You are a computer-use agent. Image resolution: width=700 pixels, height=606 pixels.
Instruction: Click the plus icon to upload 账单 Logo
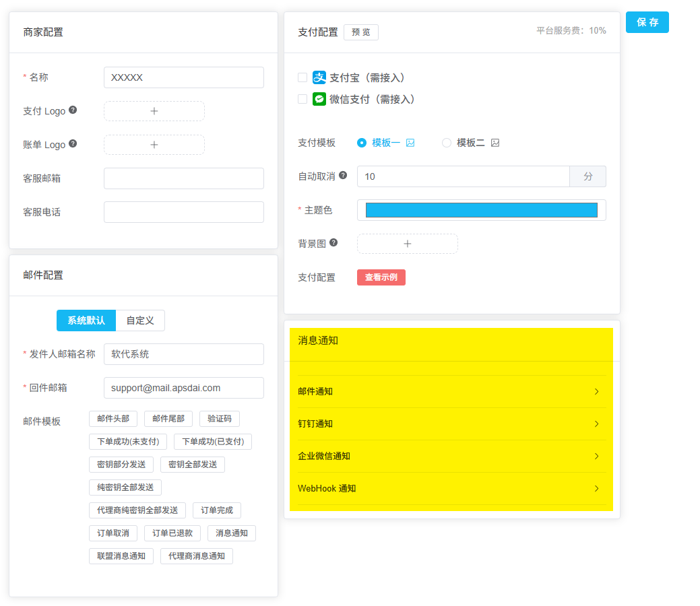coord(154,144)
